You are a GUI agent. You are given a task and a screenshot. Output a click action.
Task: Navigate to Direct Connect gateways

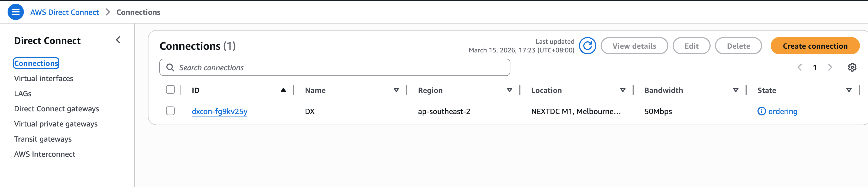click(x=57, y=109)
